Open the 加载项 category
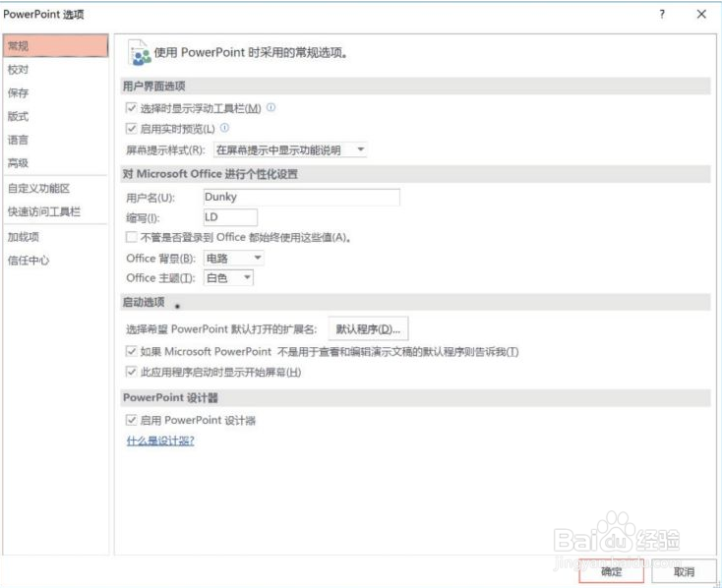The width and height of the screenshot is (722, 588). click(x=56, y=237)
